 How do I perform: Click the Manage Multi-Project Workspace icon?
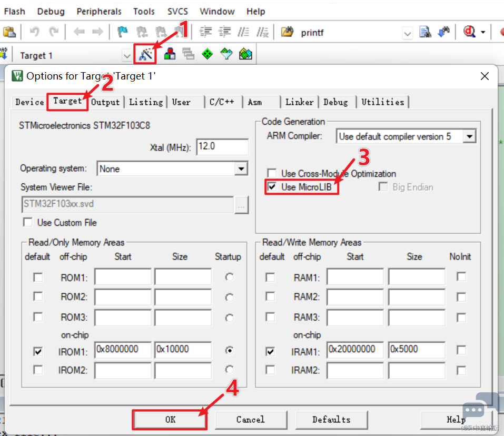189,54
